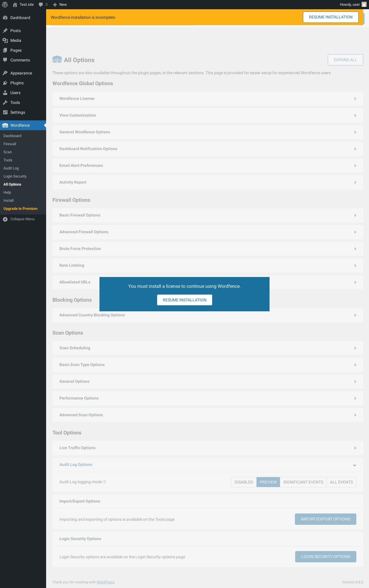
Task: Click the WordPress logo icon
Action: (5, 5)
